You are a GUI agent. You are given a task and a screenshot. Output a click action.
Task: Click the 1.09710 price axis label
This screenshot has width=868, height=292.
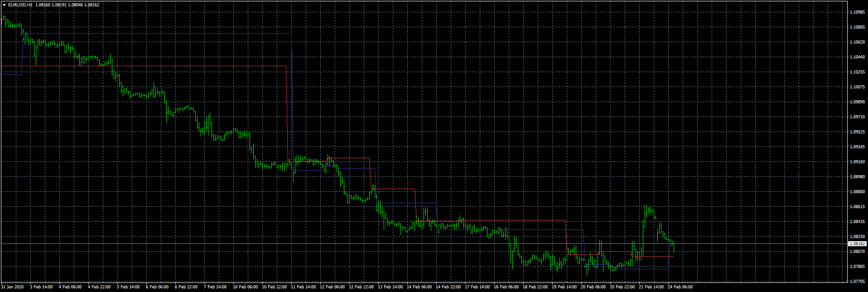point(858,117)
